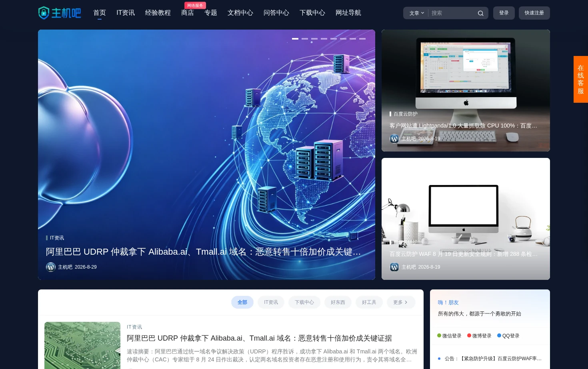This screenshot has height=369, width=588.
Task: Click the blue QQ登录 icon
Action: 499,335
